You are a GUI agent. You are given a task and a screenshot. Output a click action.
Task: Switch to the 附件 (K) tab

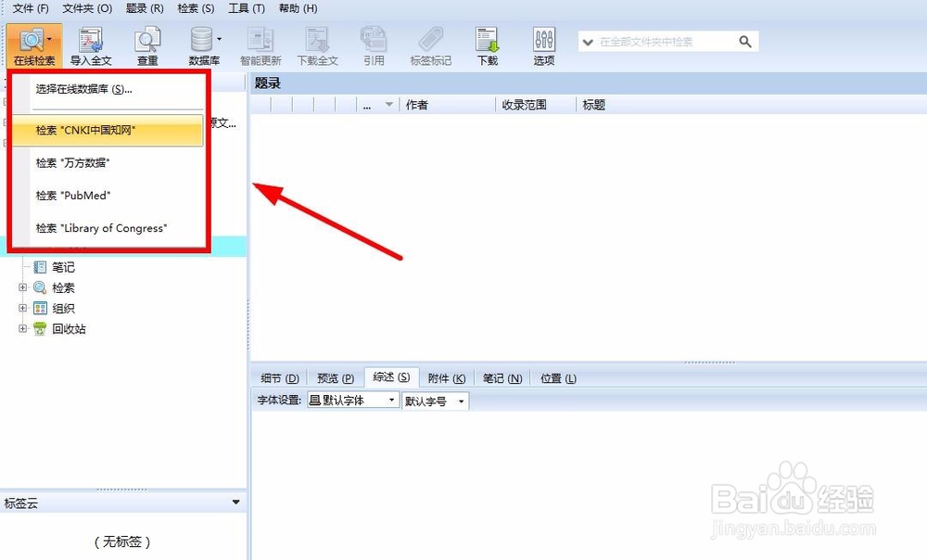click(x=447, y=378)
